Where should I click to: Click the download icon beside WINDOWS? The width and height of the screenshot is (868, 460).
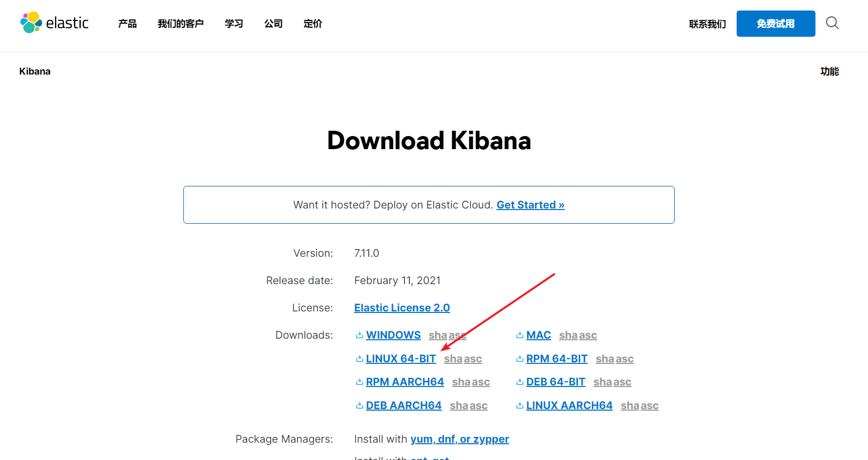tap(359, 335)
